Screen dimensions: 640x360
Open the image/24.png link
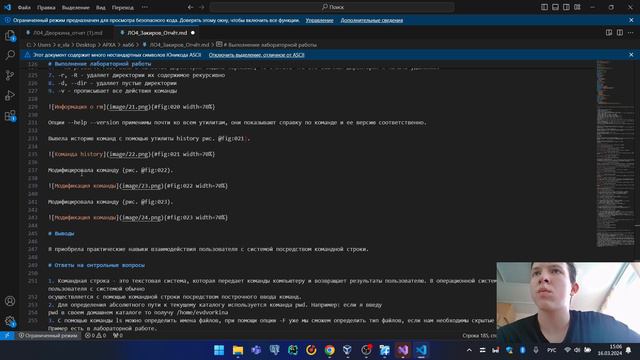coord(142,218)
